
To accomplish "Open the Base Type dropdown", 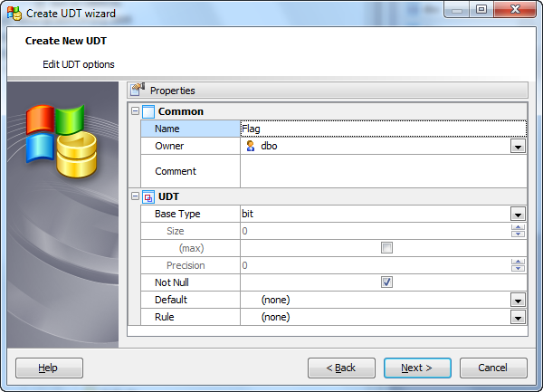I will (x=518, y=215).
